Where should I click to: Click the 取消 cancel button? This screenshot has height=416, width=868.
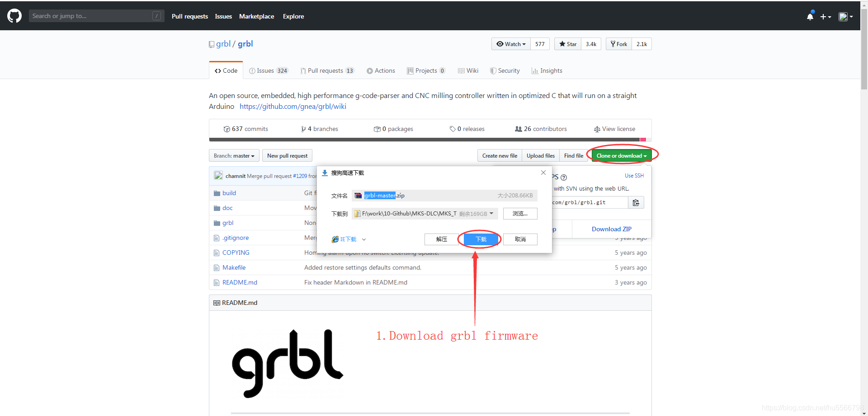pos(520,239)
